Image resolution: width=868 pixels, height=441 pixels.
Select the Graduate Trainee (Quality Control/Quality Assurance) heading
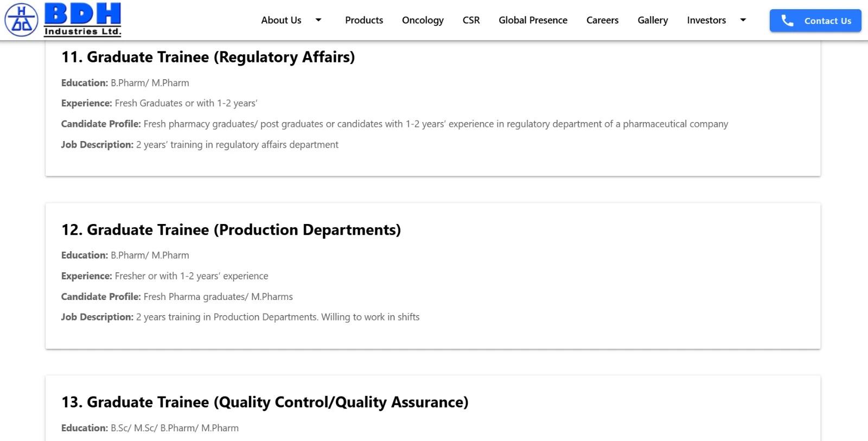[265, 402]
